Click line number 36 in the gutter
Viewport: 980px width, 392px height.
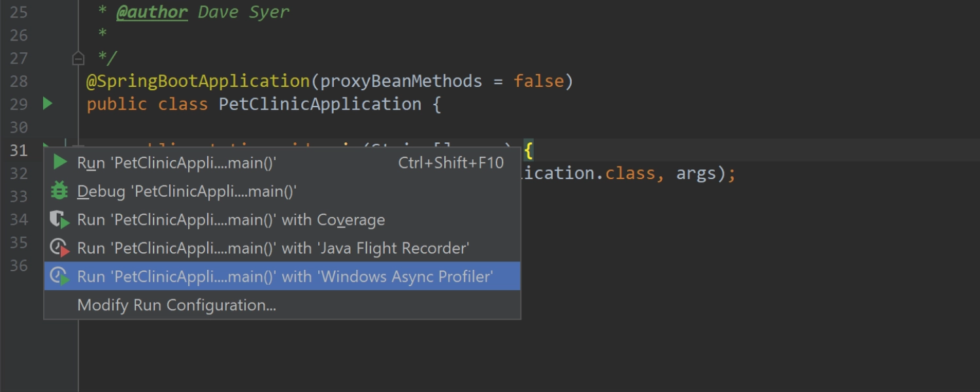click(x=19, y=265)
